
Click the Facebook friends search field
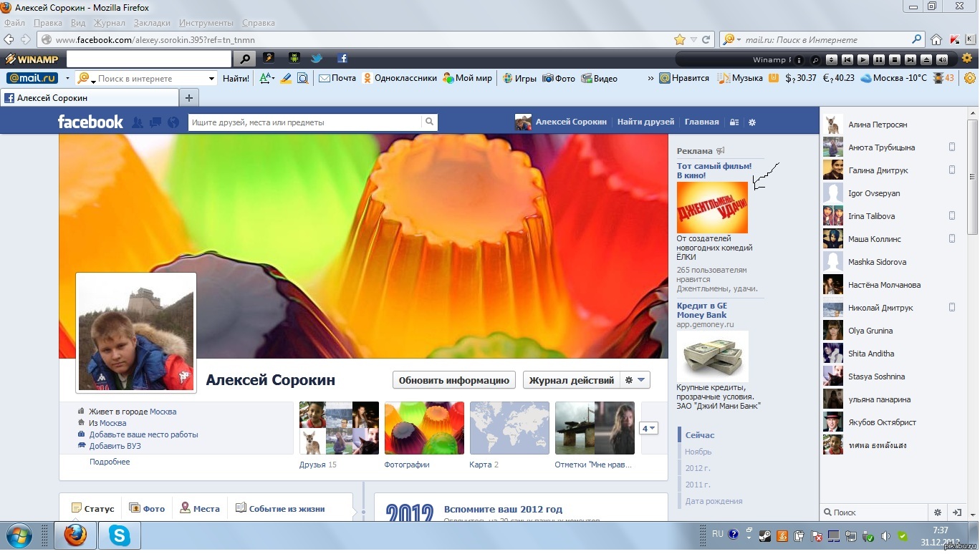pos(305,122)
